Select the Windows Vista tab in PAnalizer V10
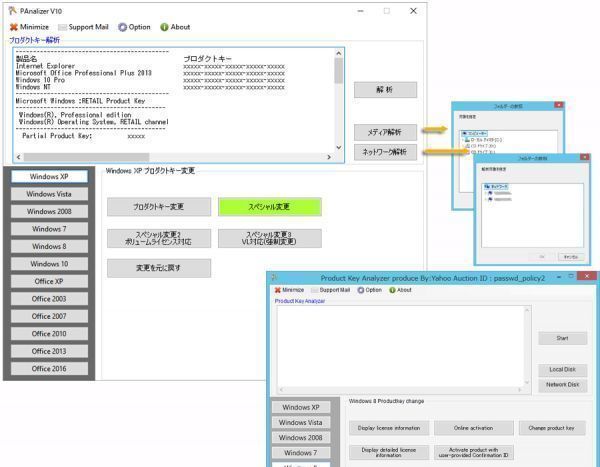The width and height of the screenshot is (600, 467). coord(49,194)
